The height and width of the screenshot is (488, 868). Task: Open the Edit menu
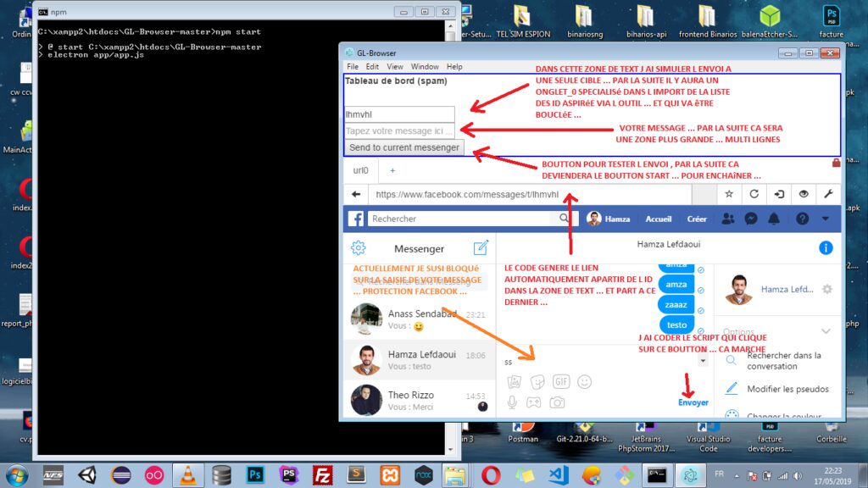[x=372, y=66]
